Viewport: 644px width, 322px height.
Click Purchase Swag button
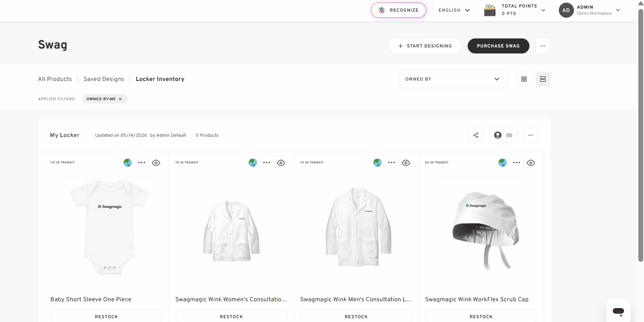pyautogui.click(x=498, y=46)
